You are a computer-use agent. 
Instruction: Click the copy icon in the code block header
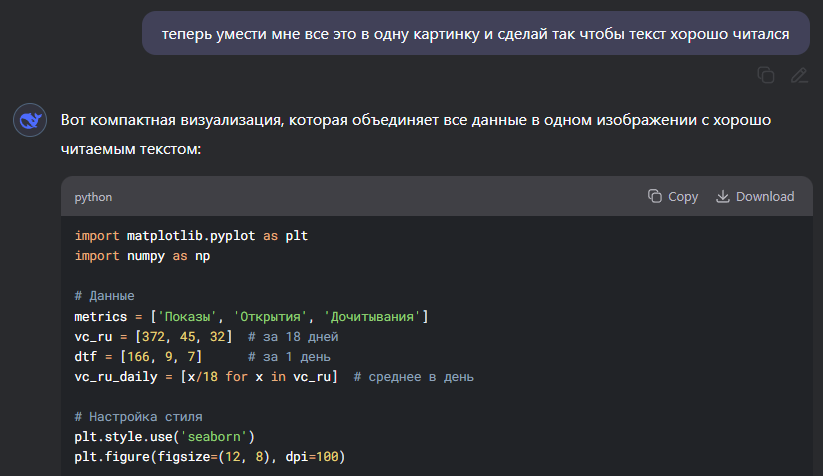point(655,197)
